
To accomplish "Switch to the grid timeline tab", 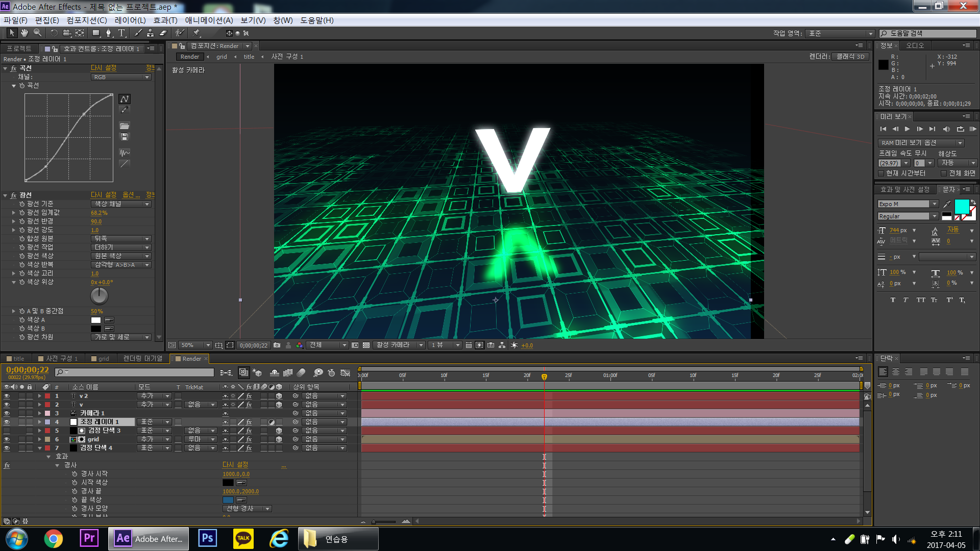I will tap(100, 359).
